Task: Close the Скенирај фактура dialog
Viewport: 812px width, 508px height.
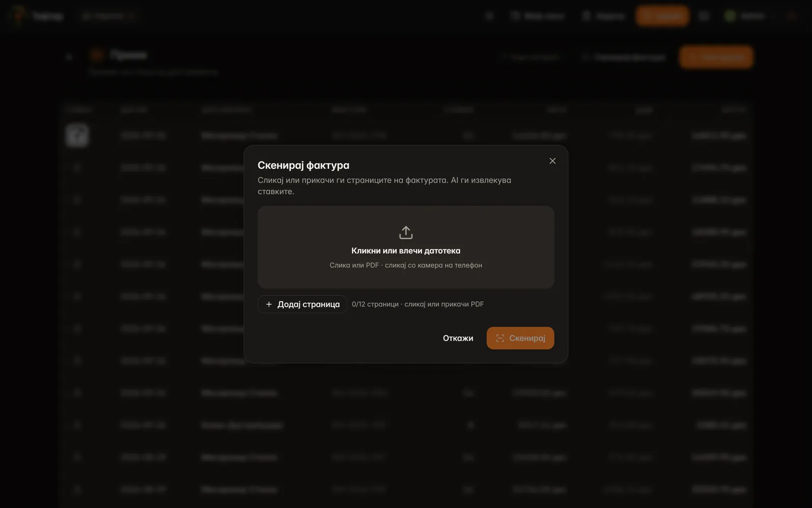Action: 553,161
